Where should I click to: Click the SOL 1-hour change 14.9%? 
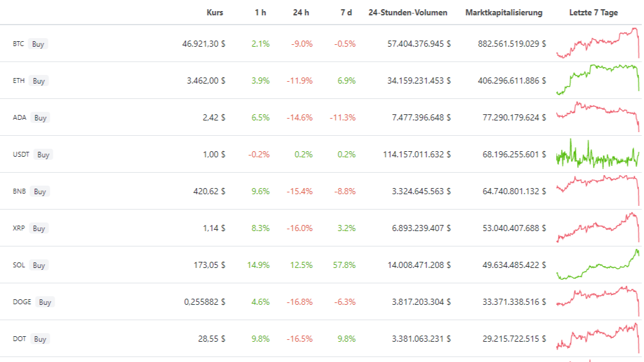258,265
